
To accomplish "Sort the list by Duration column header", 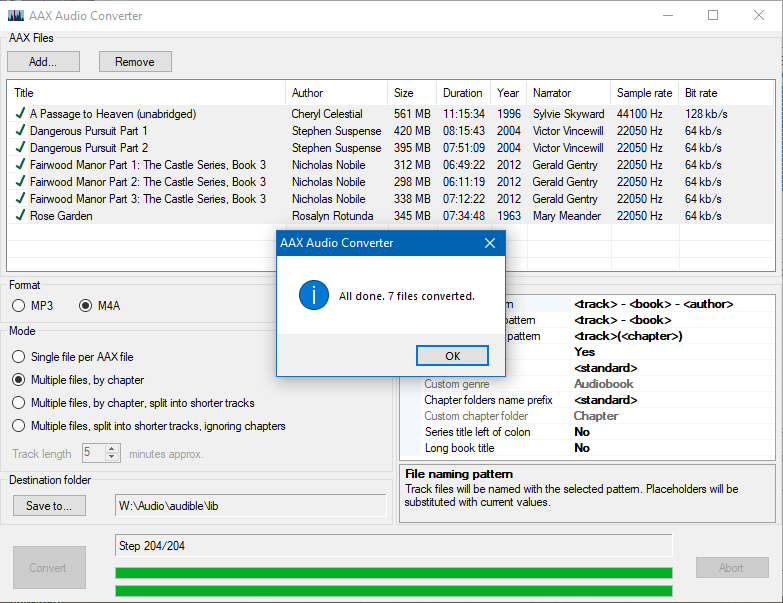I will click(x=463, y=93).
